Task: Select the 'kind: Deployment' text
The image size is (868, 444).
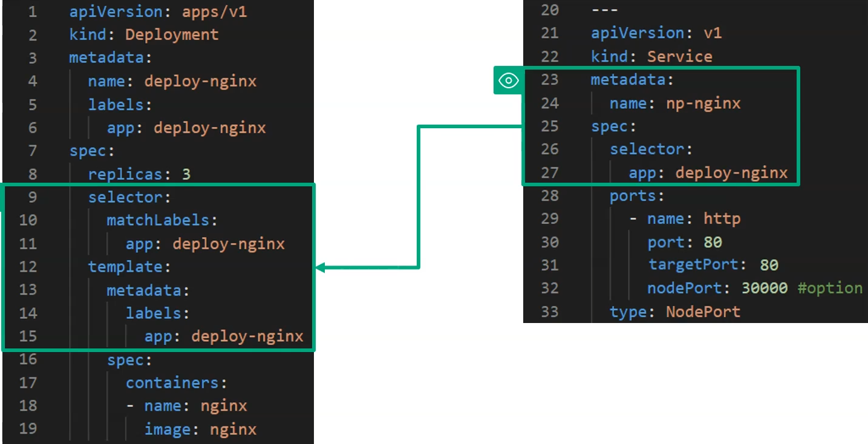Action: coord(143,35)
